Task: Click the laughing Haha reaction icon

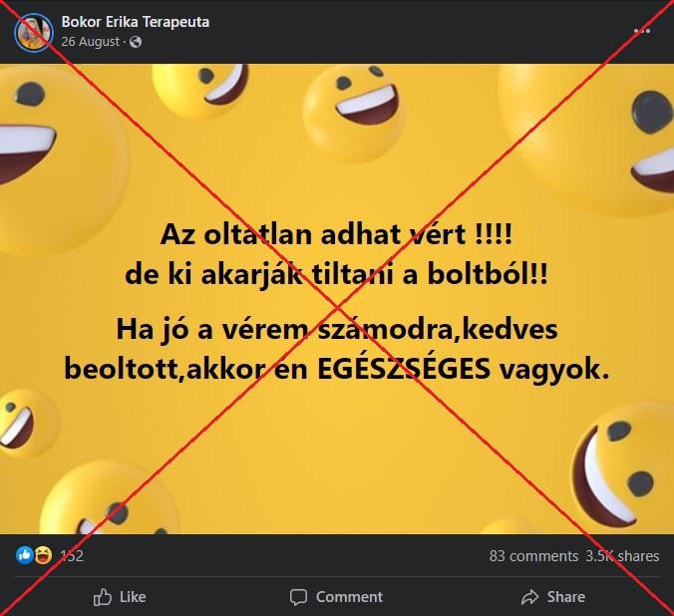Action: pos(43,555)
